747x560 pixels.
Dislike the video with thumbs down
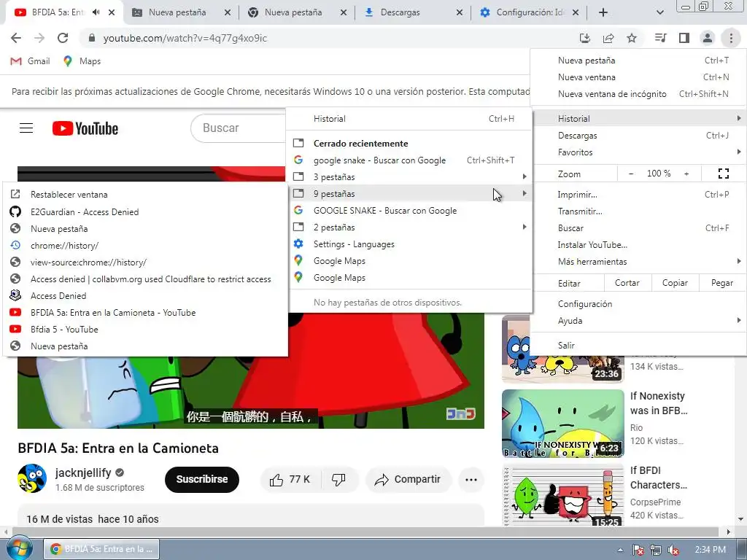tap(338, 480)
